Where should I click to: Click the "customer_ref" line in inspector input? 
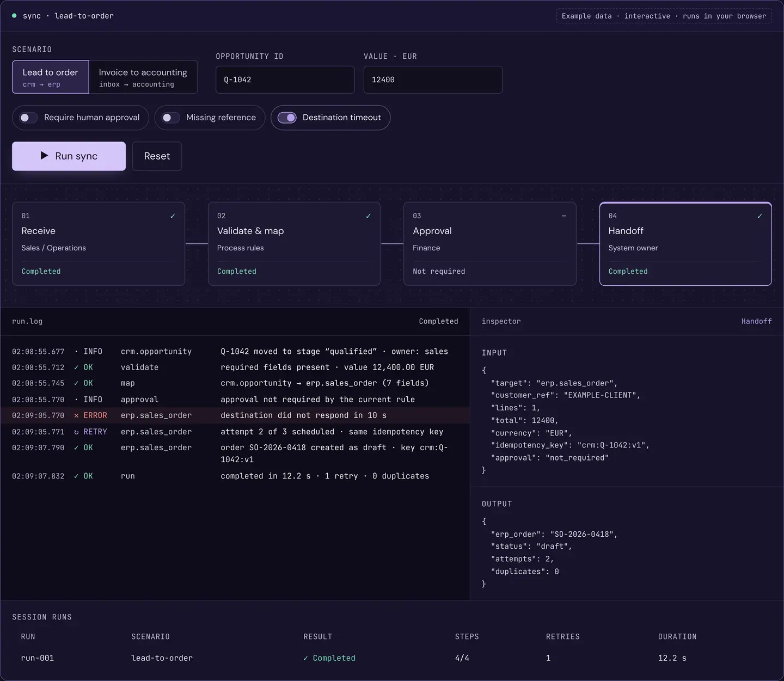(566, 395)
